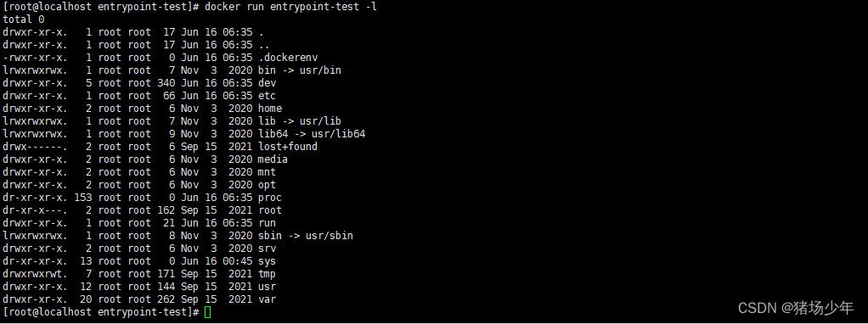Select the proc directory name
Image resolution: width=868 pixels, height=324 pixels.
(x=270, y=198)
